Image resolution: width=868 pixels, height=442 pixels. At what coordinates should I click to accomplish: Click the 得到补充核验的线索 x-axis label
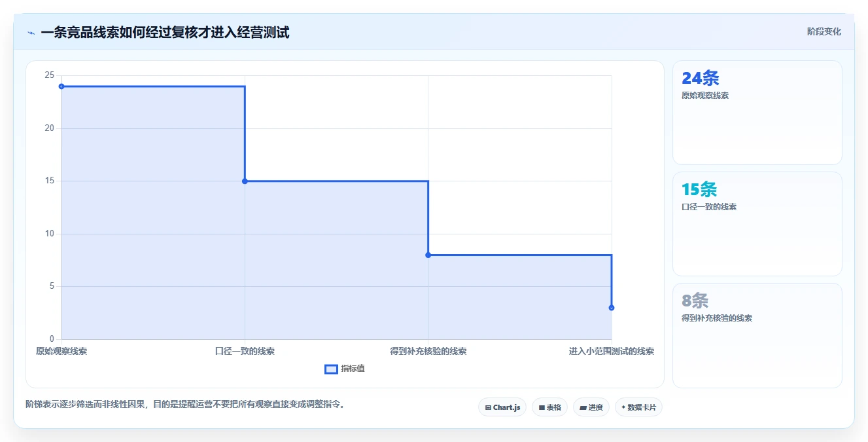click(x=428, y=351)
